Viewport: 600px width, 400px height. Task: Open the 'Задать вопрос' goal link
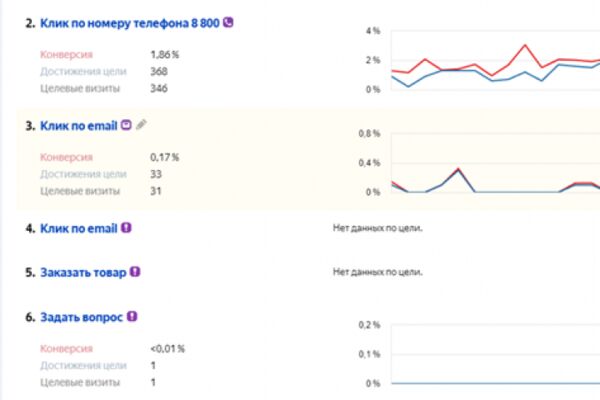(x=82, y=317)
